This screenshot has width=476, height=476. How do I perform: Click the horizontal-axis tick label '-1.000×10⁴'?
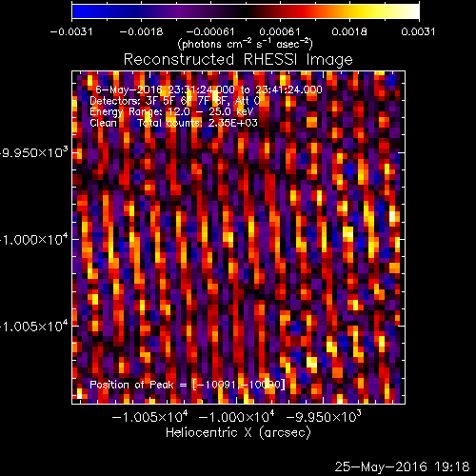click(x=237, y=417)
